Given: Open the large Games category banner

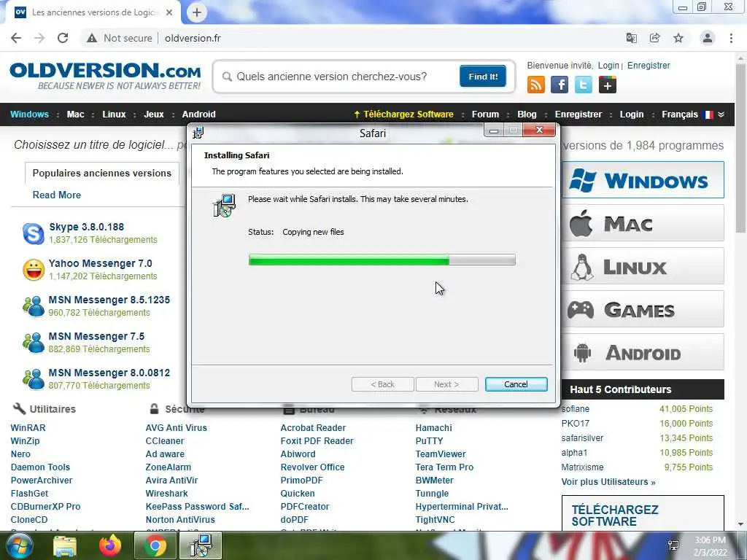Looking at the screenshot, I should (643, 309).
